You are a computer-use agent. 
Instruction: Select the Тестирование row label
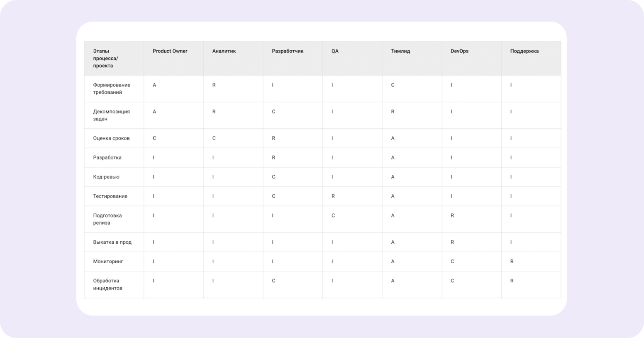click(110, 196)
